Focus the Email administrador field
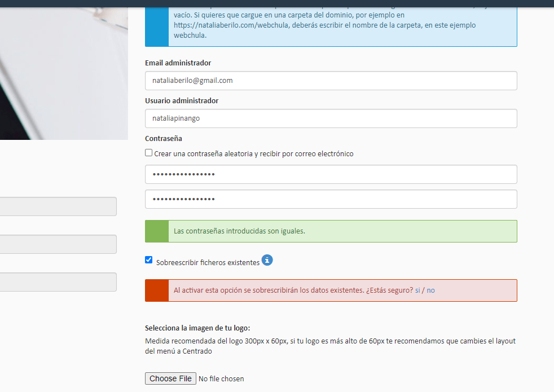 pyautogui.click(x=331, y=81)
